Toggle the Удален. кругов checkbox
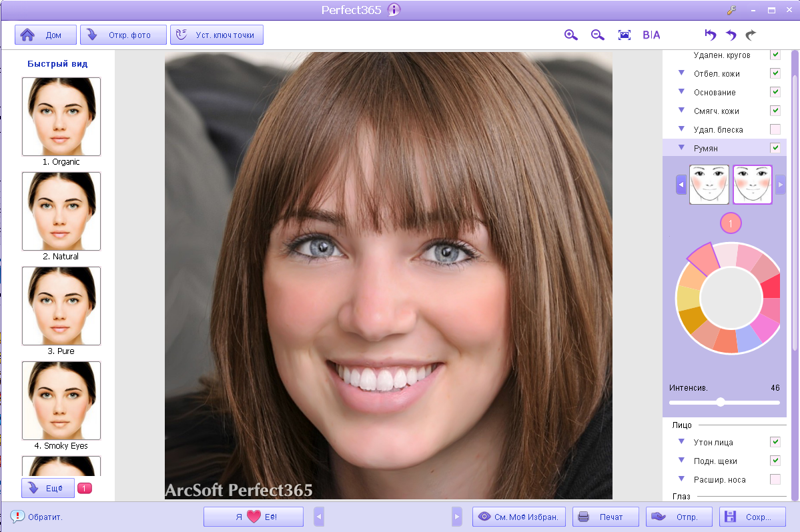Screen dimensions: 800x532 click(x=775, y=55)
